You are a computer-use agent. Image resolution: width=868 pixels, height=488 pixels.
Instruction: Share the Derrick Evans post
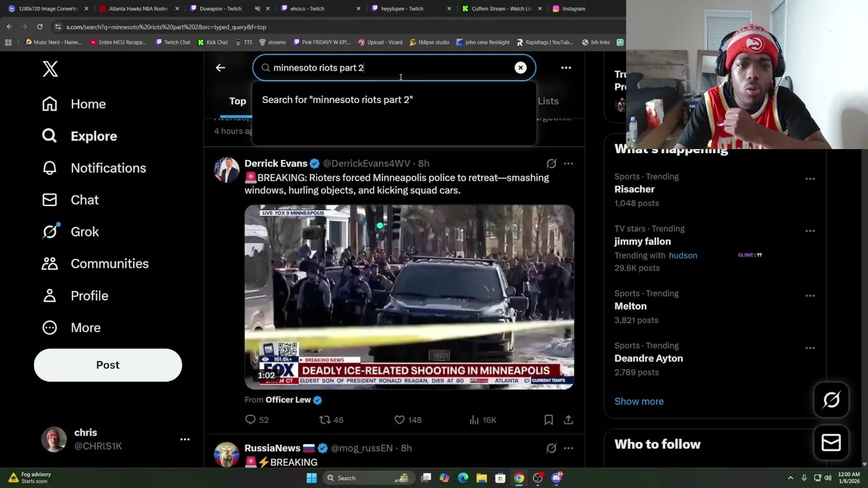(568, 420)
